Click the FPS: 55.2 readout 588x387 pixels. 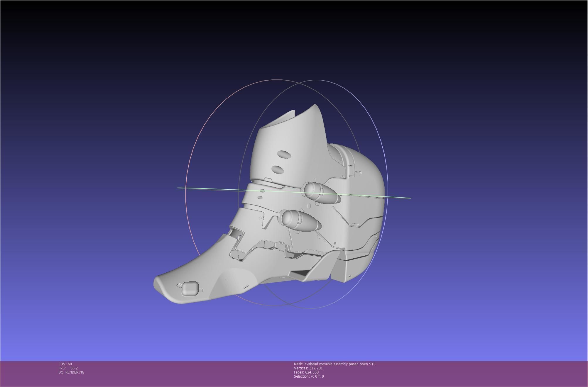tap(68, 368)
